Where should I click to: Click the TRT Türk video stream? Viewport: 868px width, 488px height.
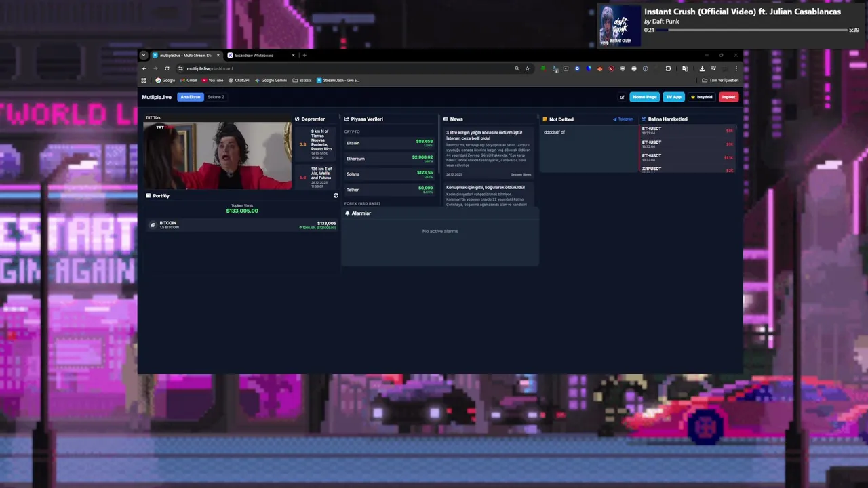217,156
